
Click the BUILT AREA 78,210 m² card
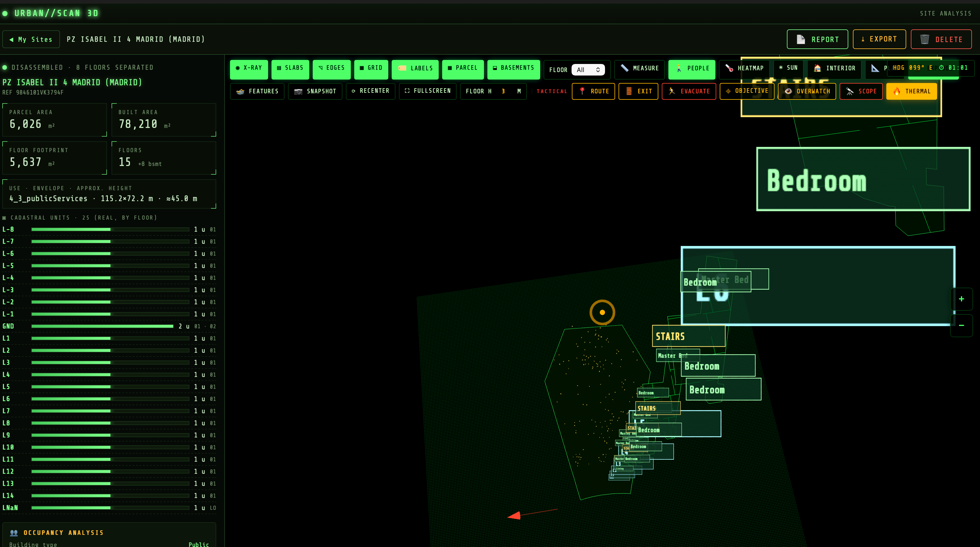pyautogui.click(x=164, y=120)
